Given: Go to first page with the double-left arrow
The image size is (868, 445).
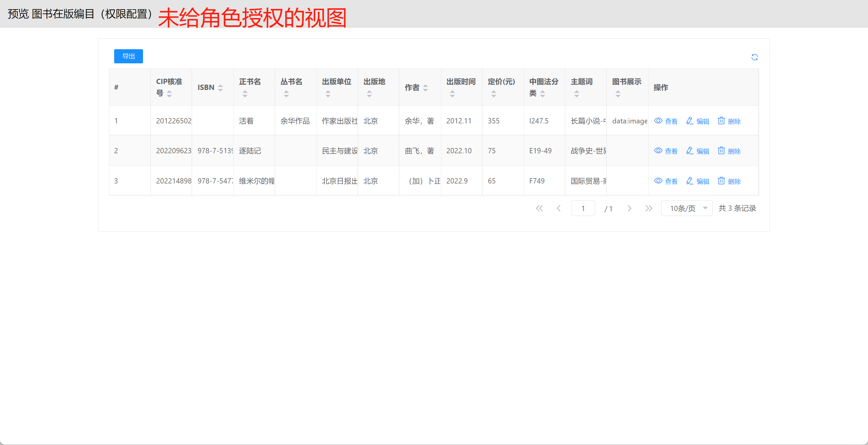Looking at the screenshot, I should coord(539,208).
